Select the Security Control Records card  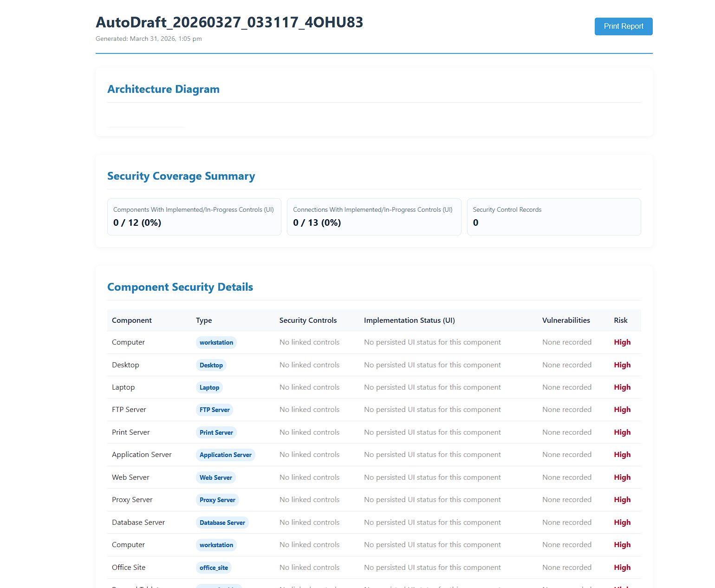[x=553, y=217]
